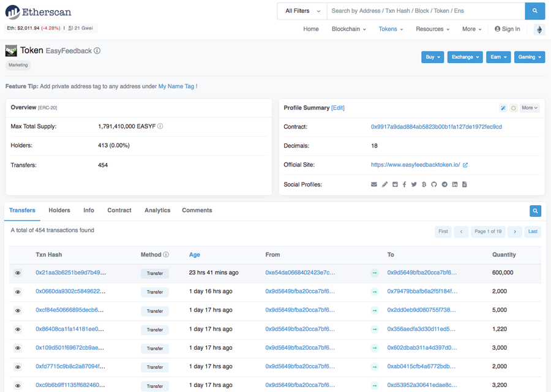The image size is (551, 392).
Task: Click the external link icon beside official site
Action: point(465,165)
